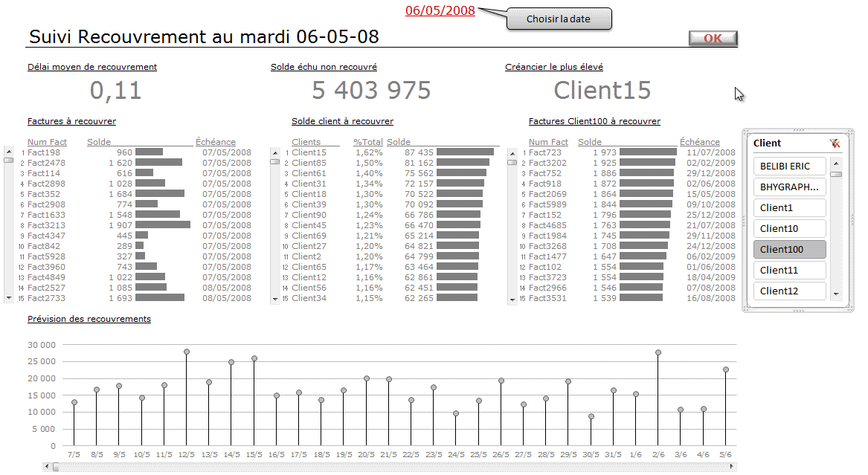Click the Client slicer scrollbar thumb
The width and height of the screenshot is (868, 475).
[836, 174]
